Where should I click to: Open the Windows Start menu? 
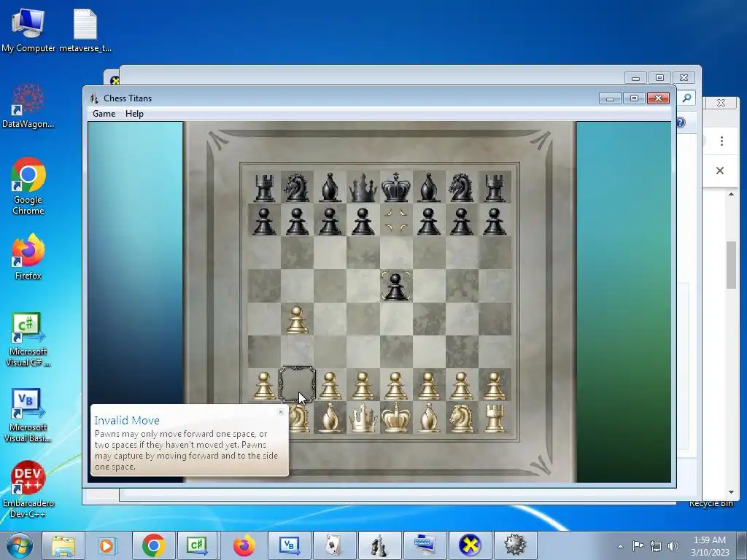[x=19, y=545]
